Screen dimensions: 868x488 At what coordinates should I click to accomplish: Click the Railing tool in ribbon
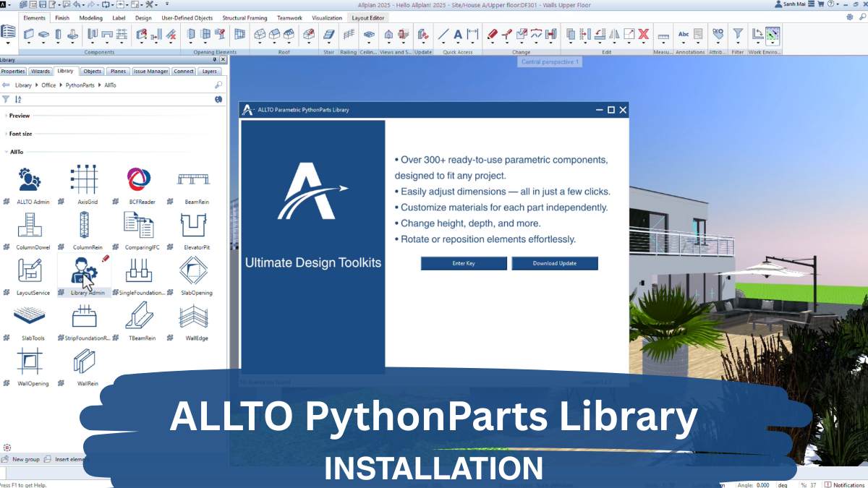click(349, 33)
